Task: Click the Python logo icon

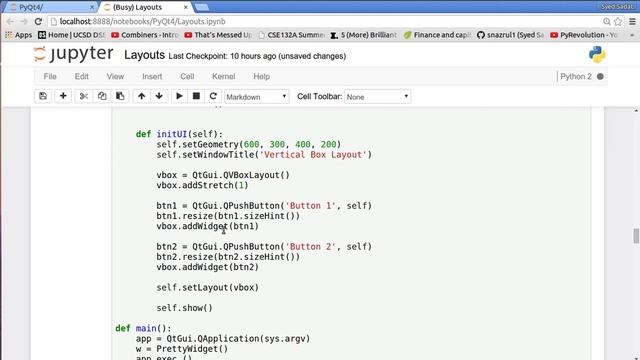Action: 597,55
